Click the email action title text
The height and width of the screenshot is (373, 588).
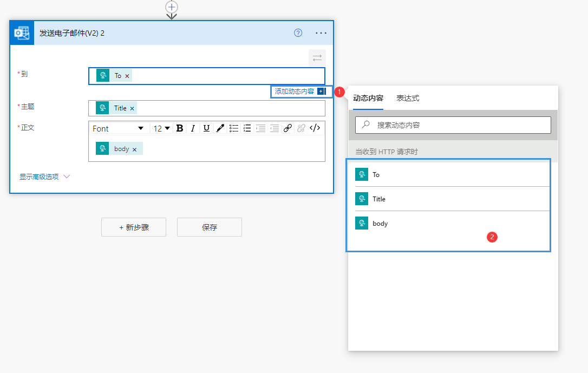click(x=72, y=33)
